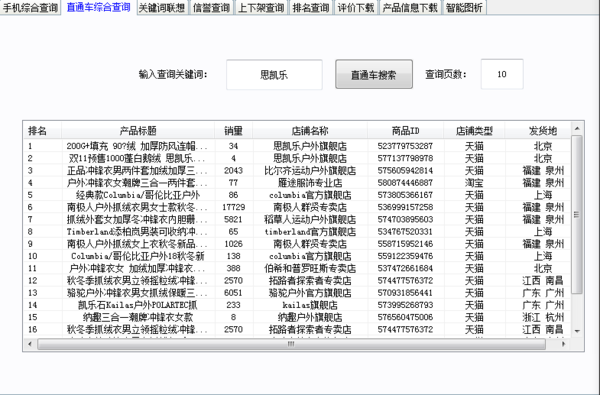Select row 3 比尔齐运动户外旗舰店
Viewport: 600px width, 395px height.
(x=297, y=170)
